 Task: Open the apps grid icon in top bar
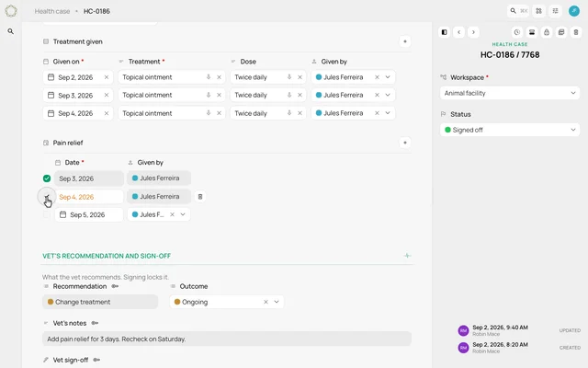[x=539, y=11]
